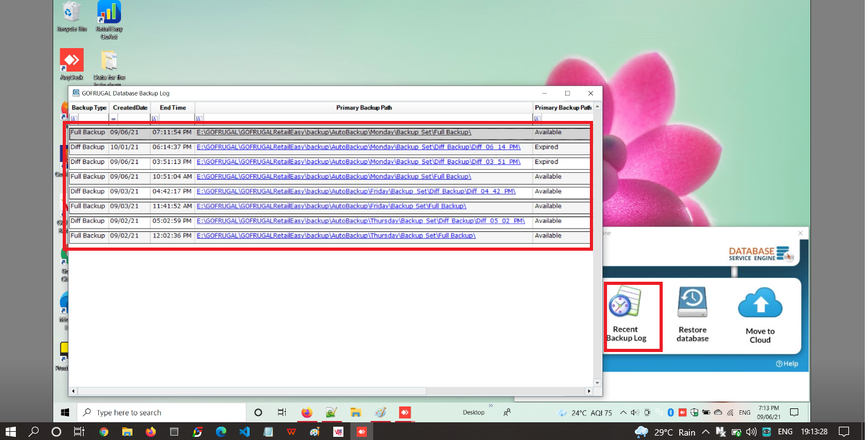Select the Move to Cloud icon
The width and height of the screenshot is (868, 440).
[x=760, y=316]
